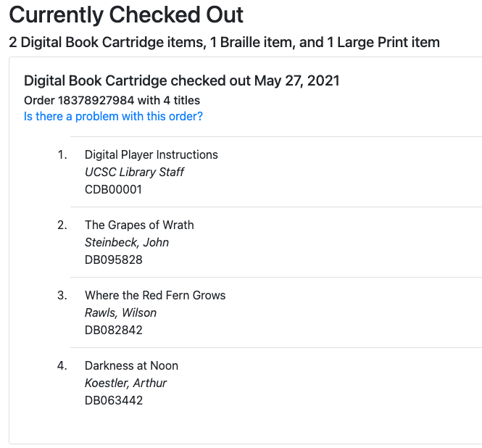
Task: Click list number 1 beside Digital Player Instructions
Action: coord(62,154)
